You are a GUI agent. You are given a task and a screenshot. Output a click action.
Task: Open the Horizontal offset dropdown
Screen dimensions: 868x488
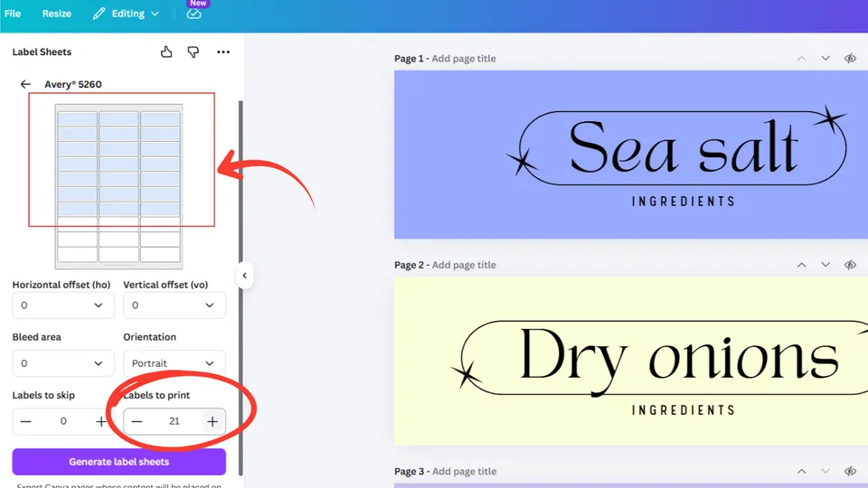pyautogui.click(x=63, y=305)
